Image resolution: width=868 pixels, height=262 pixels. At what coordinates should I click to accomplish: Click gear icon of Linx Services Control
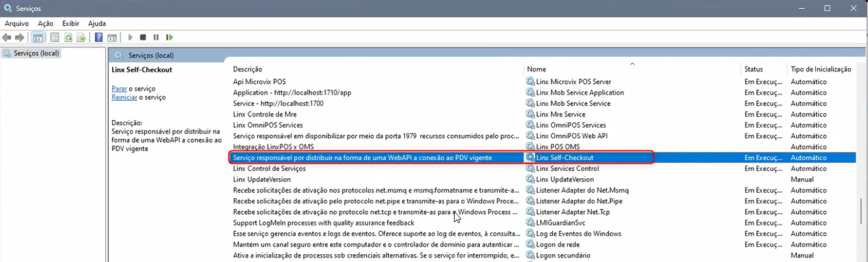(530, 169)
